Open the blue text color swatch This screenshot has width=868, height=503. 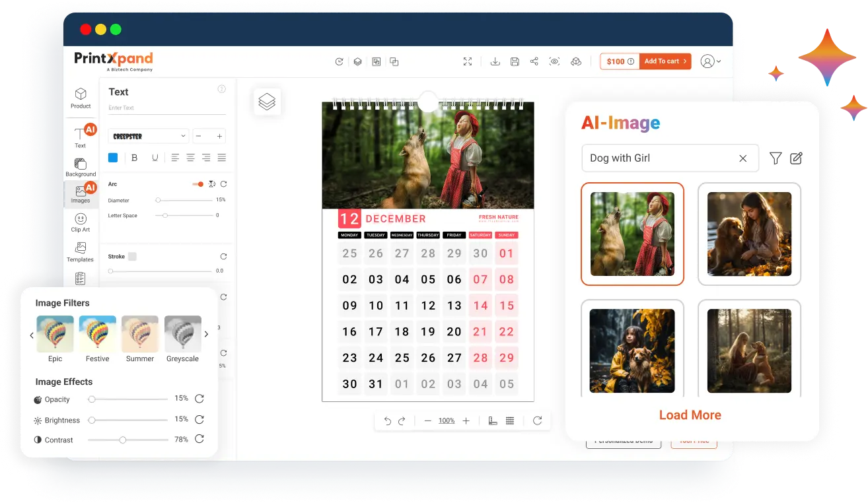click(113, 158)
